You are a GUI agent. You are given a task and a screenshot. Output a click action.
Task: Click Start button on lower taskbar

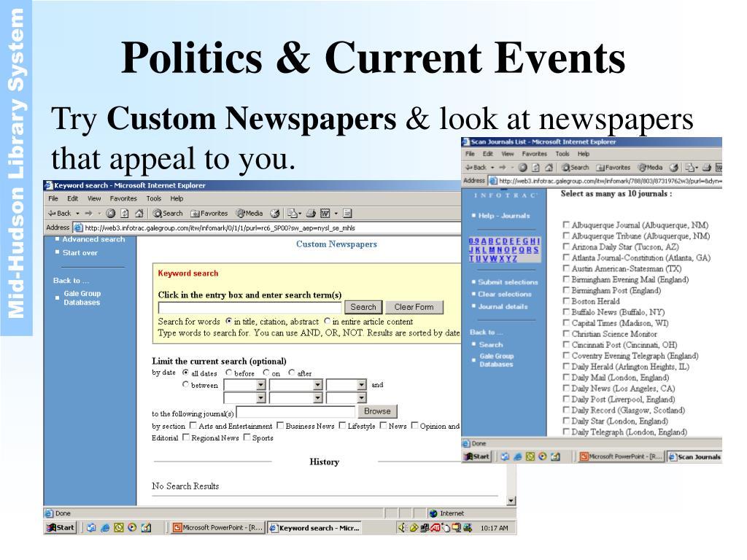61,527
